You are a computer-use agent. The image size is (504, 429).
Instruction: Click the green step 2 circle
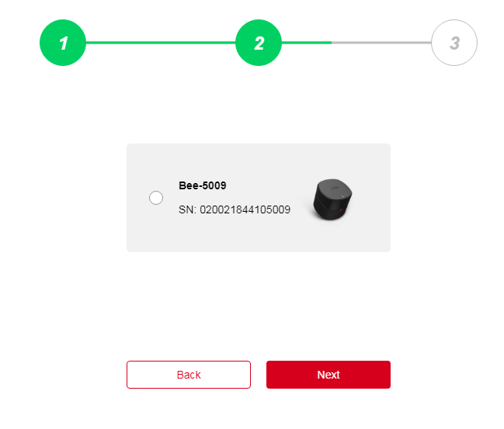(x=259, y=43)
